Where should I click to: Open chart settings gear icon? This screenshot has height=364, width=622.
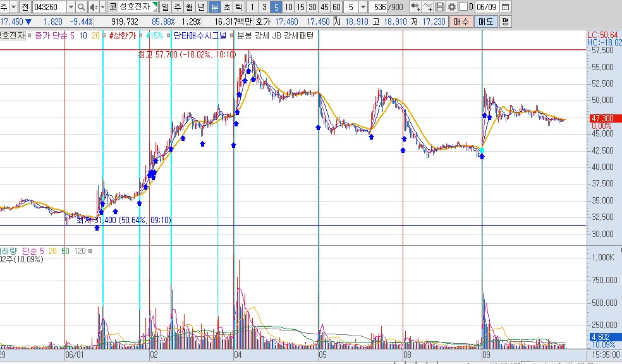coord(451,7)
